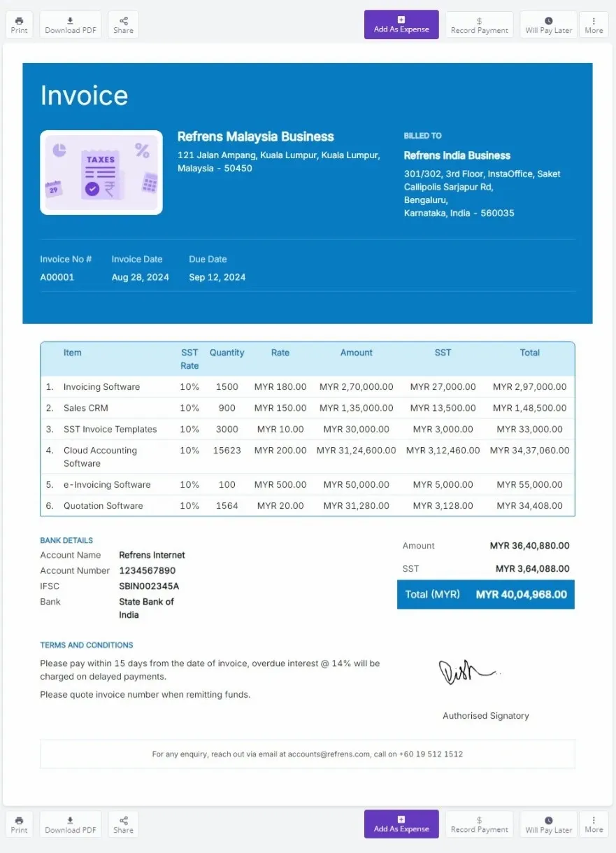Open Share in the bottom toolbar
616x853 pixels.
123,824
